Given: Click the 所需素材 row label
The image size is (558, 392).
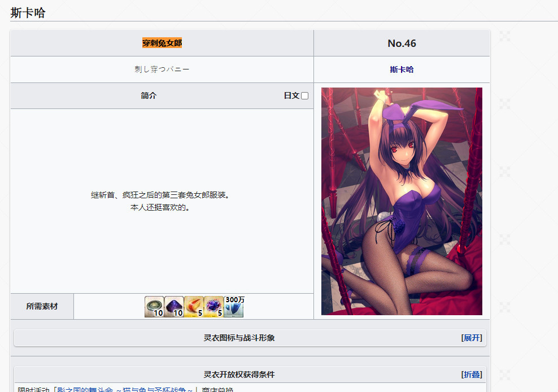Looking at the screenshot, I should click(x=42, y=306).
